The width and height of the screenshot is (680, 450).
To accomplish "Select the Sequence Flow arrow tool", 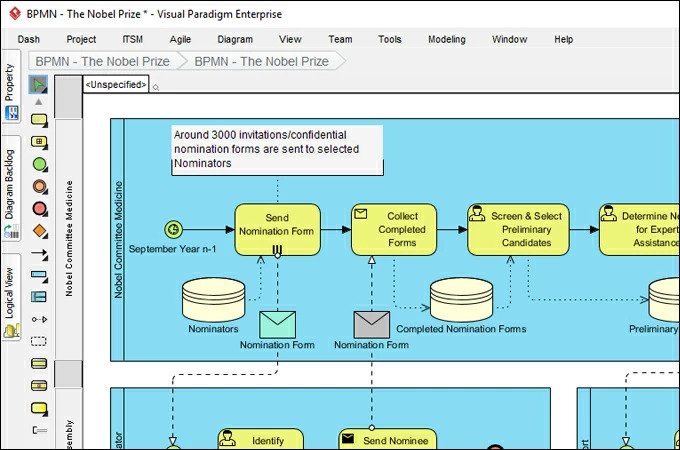I will pyautogui.click(x=39, y=254).
